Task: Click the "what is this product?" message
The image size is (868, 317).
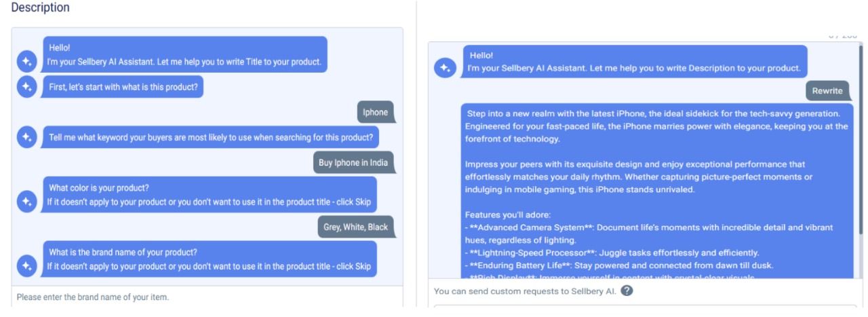Action: (123, 87)
